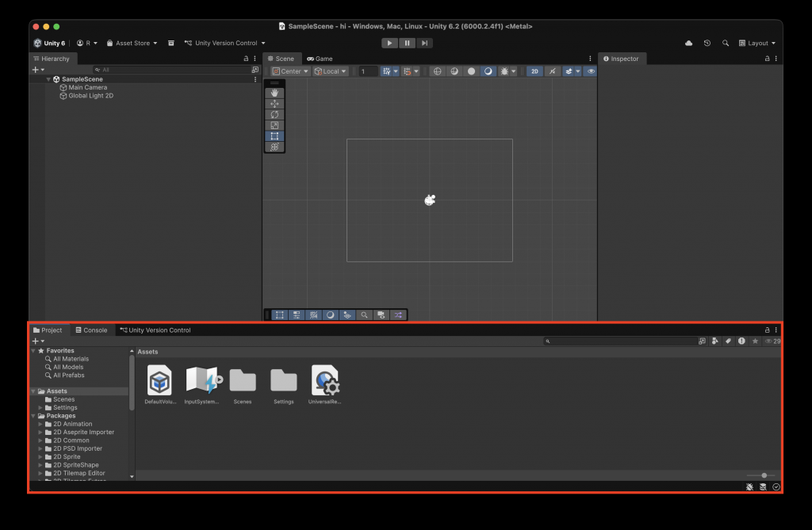812x530 pixels.
Task: Switch to the Scene tab
Action: [282, 59]
